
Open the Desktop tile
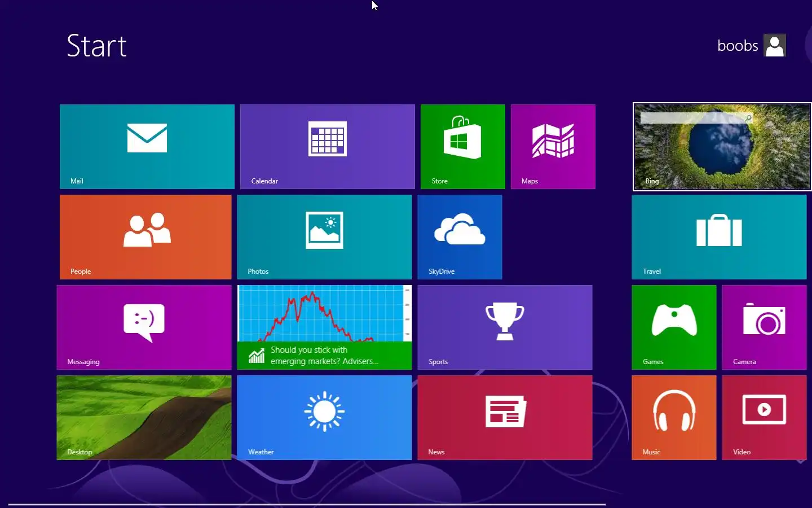pos(144,418)
